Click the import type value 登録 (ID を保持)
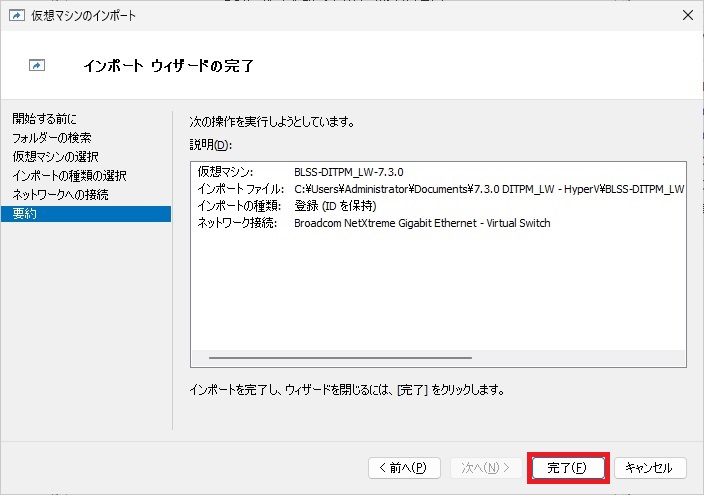Screen dimensions: 704x495 (335, 206)
